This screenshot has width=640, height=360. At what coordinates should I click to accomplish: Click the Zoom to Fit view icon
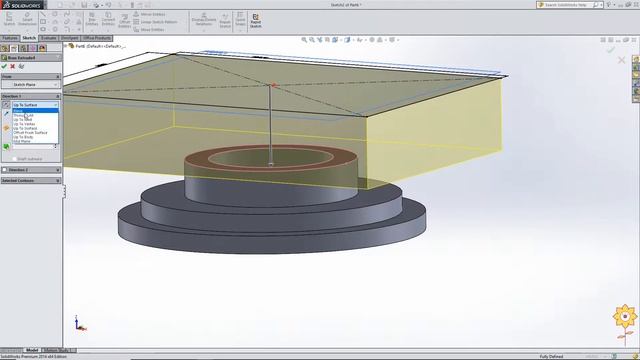(304, 40)
